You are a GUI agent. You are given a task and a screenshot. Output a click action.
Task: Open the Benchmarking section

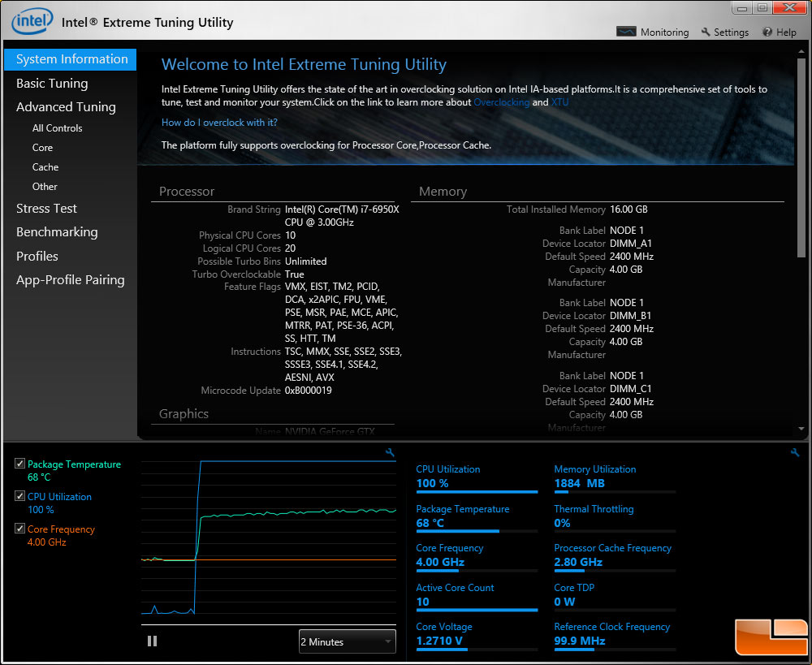pyautogui.click(x=57, y=232)
